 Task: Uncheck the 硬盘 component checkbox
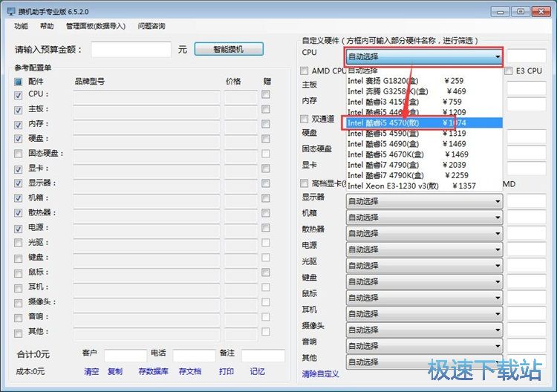[18, 139]
